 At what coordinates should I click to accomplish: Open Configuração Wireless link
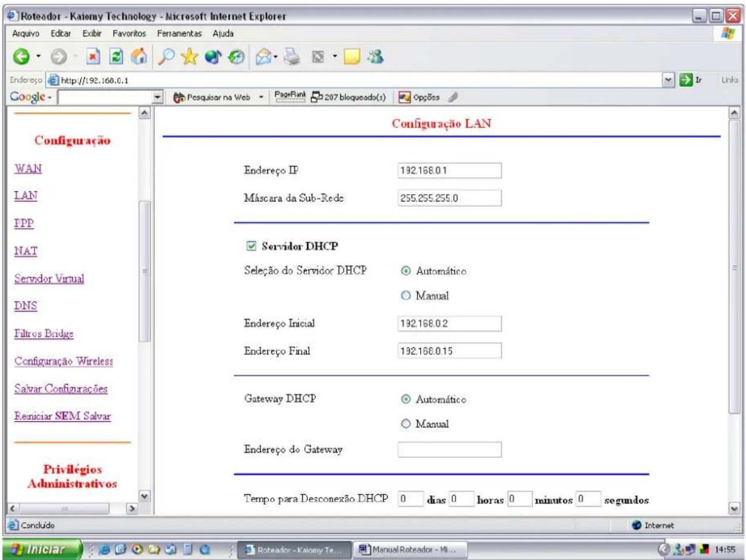(x=64, y=362)
